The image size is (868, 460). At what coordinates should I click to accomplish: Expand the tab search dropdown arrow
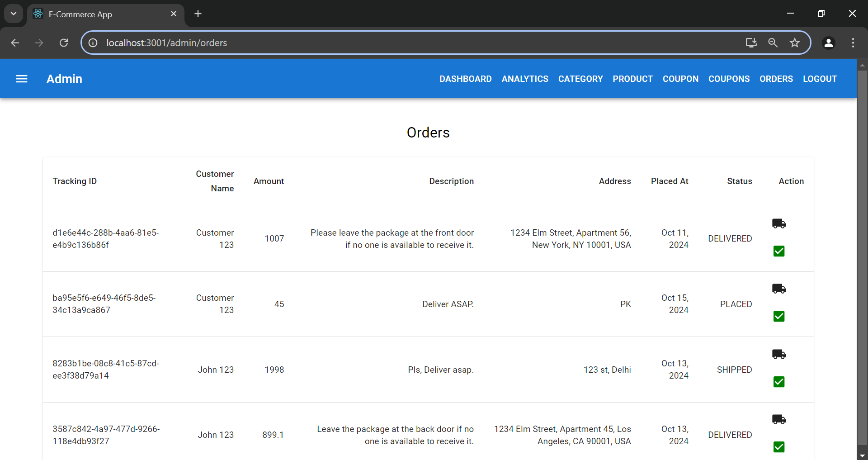coord(14,14)
